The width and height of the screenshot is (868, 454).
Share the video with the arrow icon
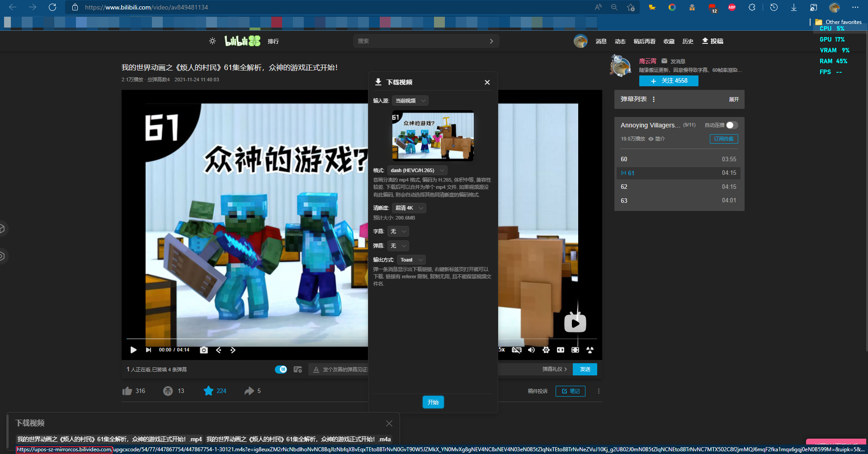tap(249, 391)
